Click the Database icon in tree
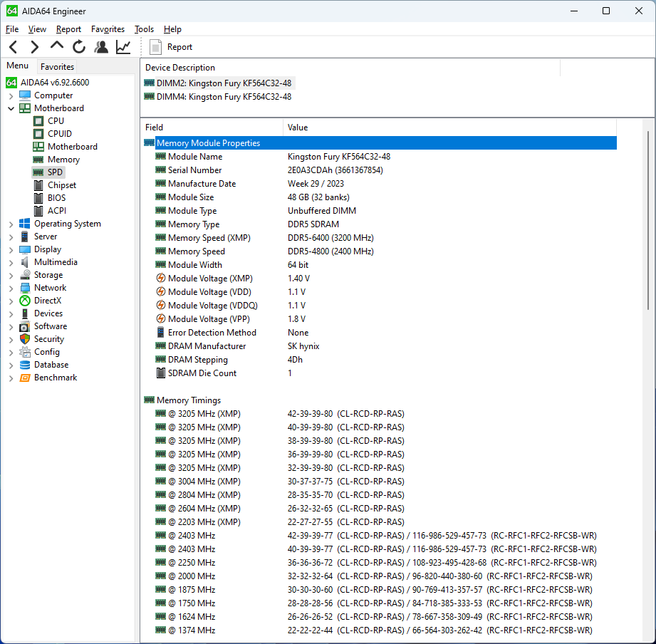Viewport: 656px width, 644px height. pos(25,365)
